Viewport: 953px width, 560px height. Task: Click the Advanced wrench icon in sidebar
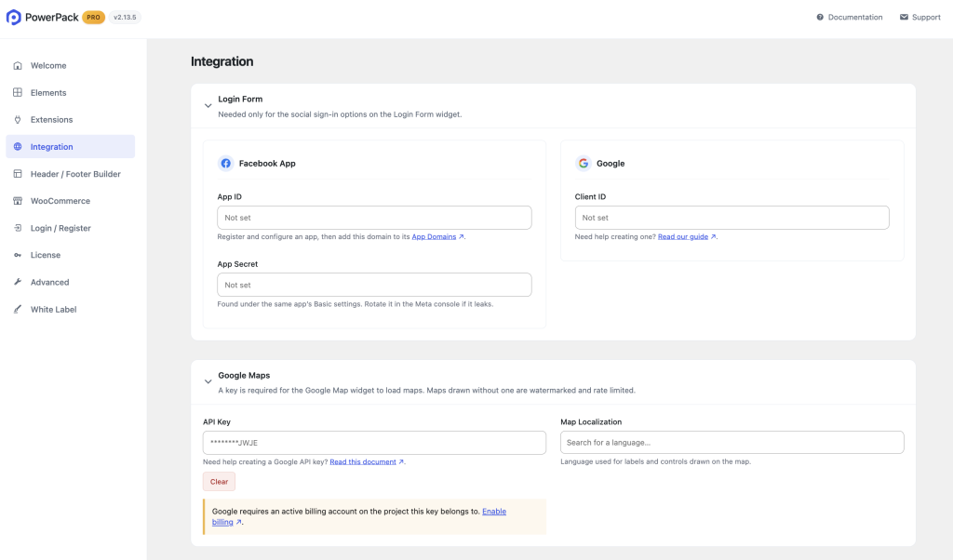click(x=18, y=282)
